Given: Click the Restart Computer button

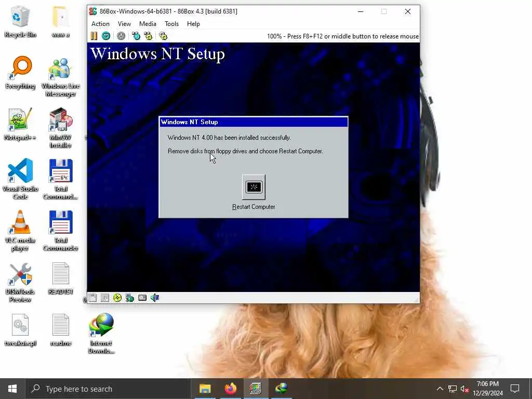Looking at the screenshot, I should (254, 187).
